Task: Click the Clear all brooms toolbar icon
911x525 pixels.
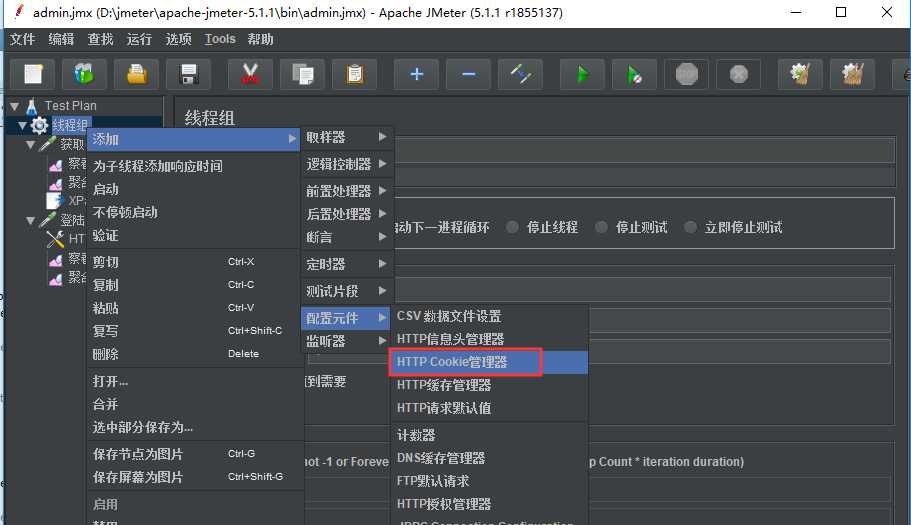Action: click(852, 74)
